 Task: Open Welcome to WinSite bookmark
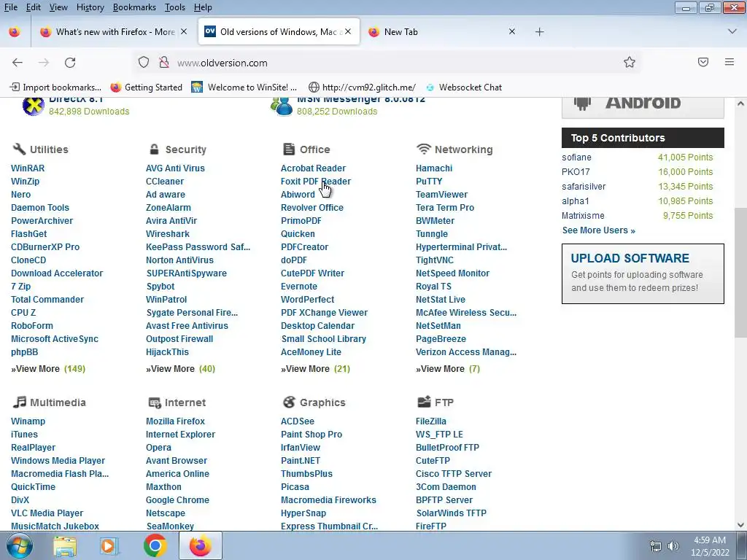(244, 87)
